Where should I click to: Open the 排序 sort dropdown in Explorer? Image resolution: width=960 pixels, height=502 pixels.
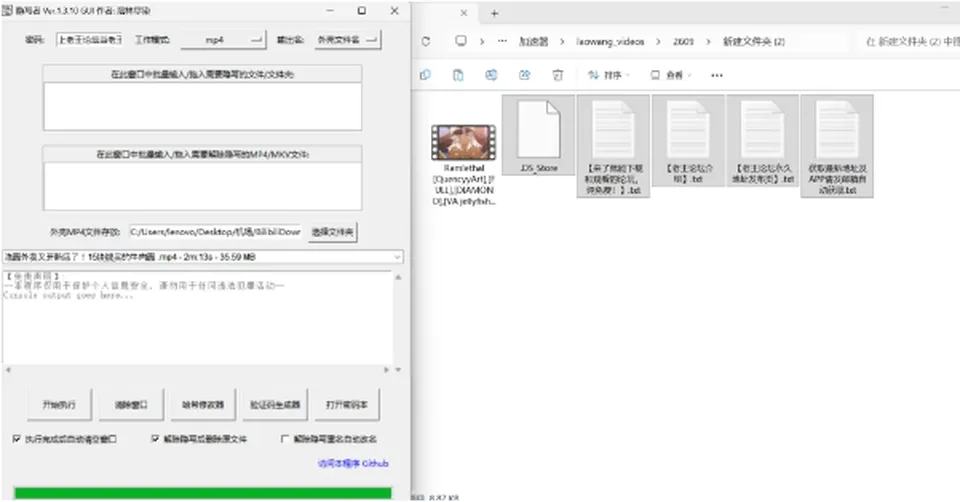tap(609, 75)
